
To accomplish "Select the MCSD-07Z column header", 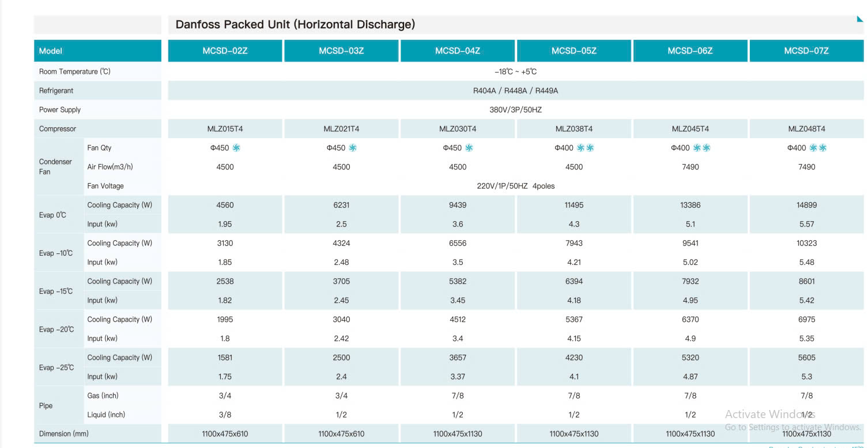I will tap(806, 51).
